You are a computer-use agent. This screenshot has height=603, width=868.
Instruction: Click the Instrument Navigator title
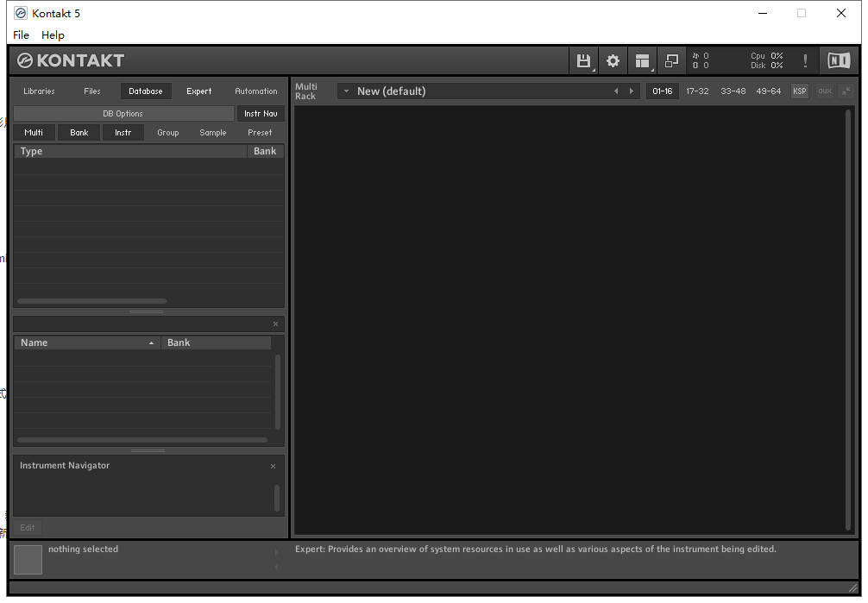coord(65,466)
